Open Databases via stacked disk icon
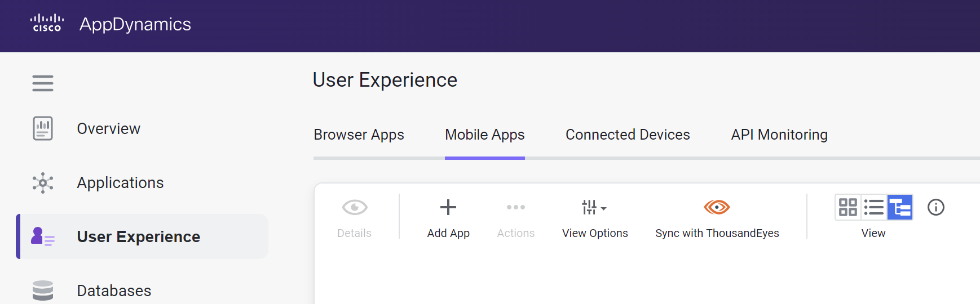 pyautogui.click(x=43, y=290)
